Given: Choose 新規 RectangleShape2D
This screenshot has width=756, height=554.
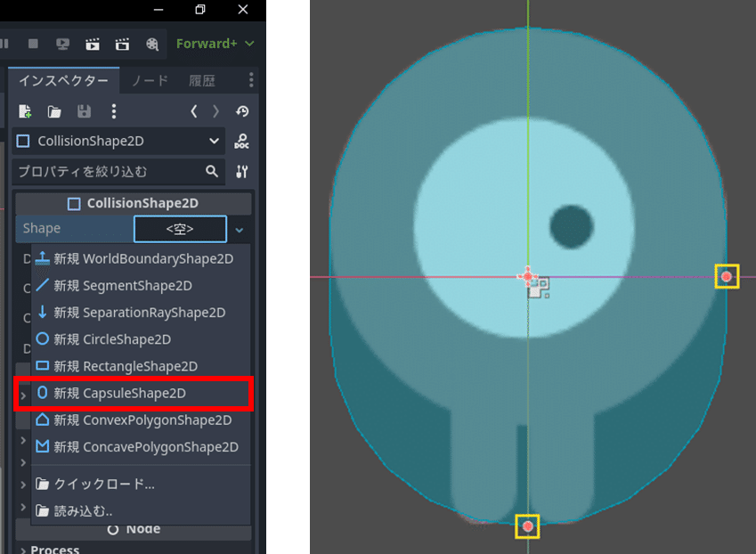Looking at the screenshot, I should click(141, 366).
